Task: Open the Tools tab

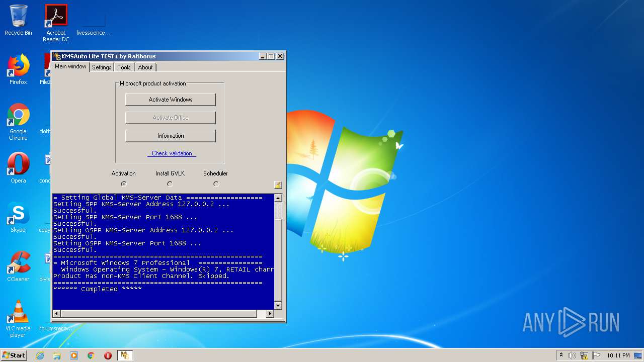Action: click(124, 67)
